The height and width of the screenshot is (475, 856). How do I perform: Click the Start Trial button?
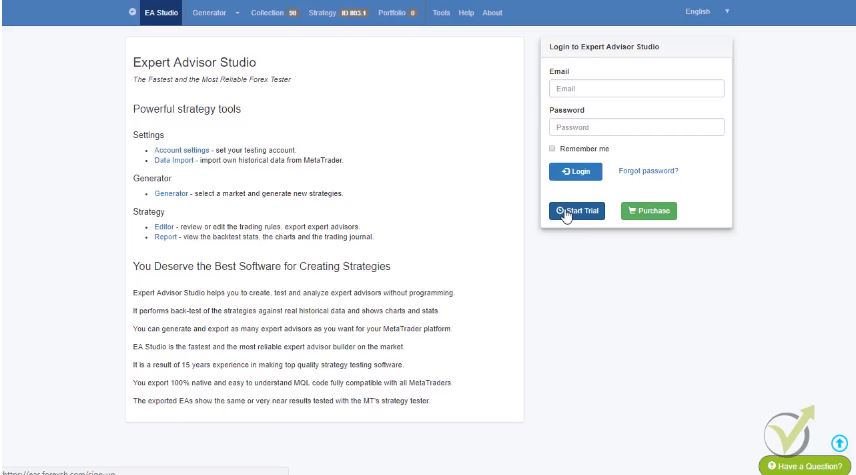tap(577, 210)
